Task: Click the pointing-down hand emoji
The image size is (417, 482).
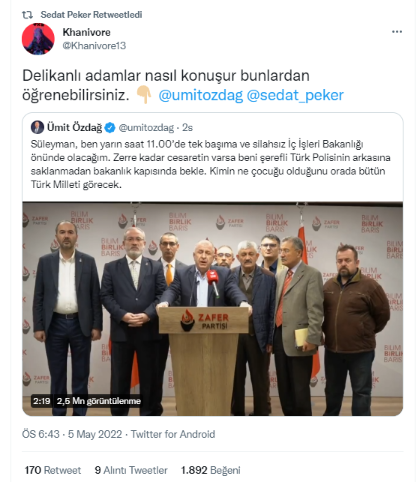Action: click(x=144, y=95)
